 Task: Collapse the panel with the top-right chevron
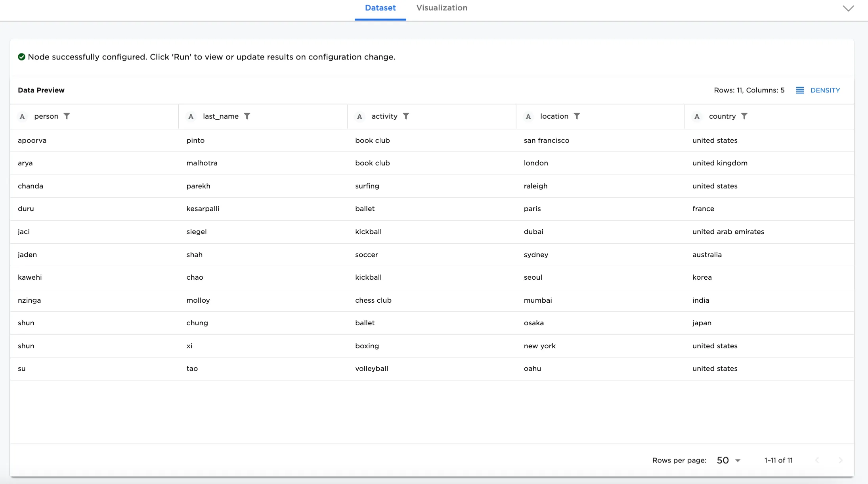848,8
